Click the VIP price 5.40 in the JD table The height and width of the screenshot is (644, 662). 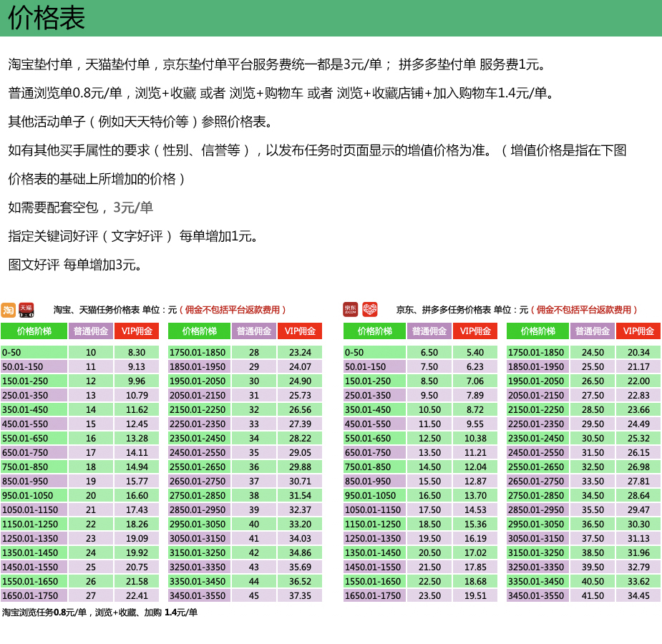click(x=475, y=352)
